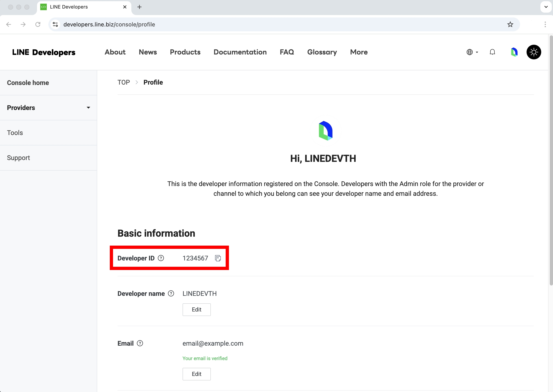Navigate to TOP via the breadcrumb
The image size is (553, 392).
(x=124, y=82)
